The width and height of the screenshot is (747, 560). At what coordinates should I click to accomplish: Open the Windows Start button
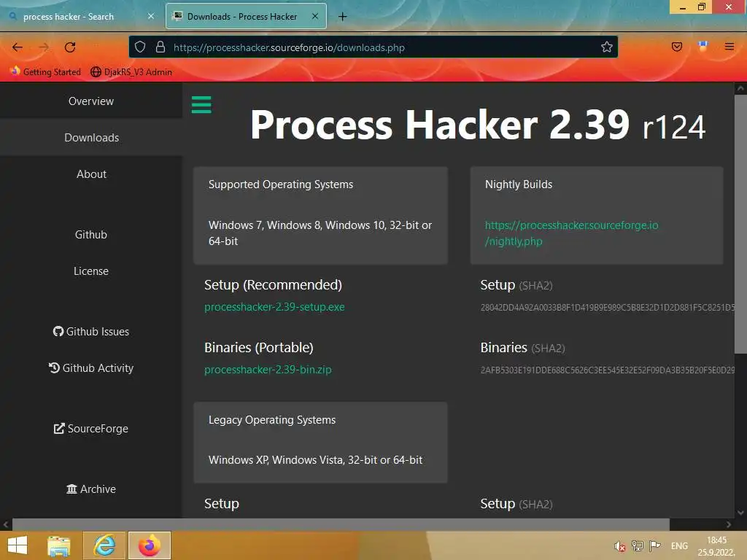(x=18, y=545)
